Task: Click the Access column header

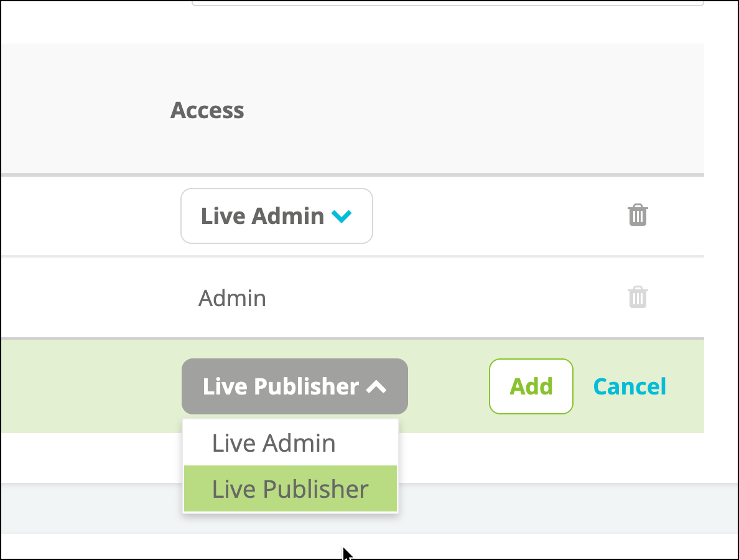Action: [x=207, y=110]
